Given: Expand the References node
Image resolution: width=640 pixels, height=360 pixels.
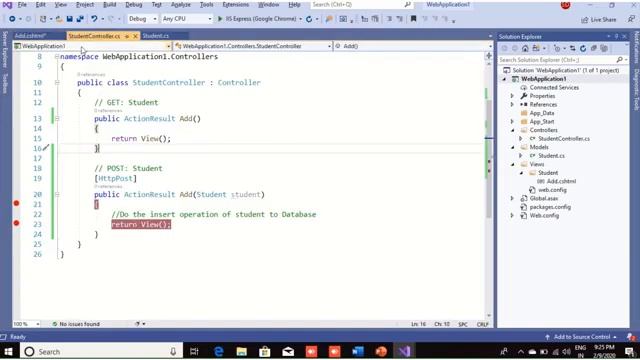Looking at the screenshot, I should click(513, 104).
